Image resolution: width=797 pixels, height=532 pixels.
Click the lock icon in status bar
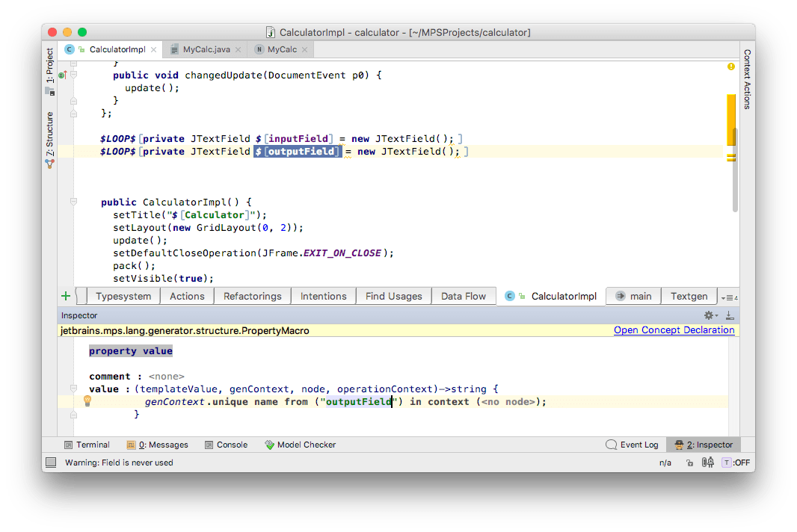pyautogui.click(x=691, y=463)
